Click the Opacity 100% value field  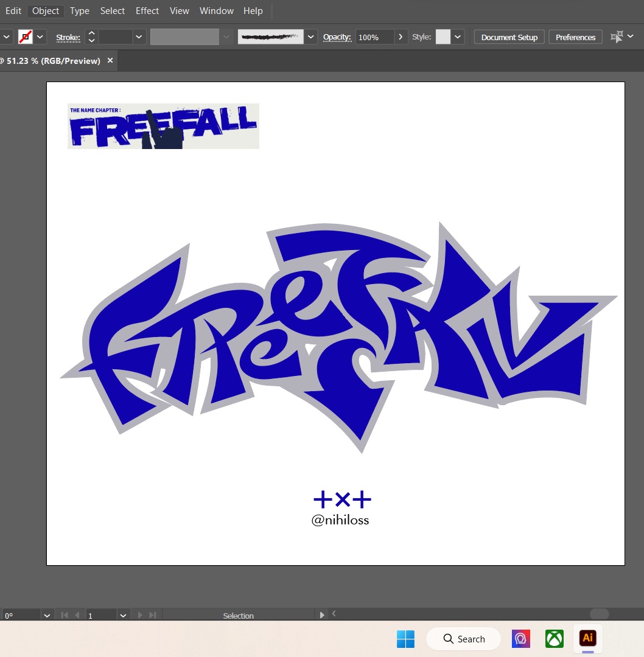point(374,37)
